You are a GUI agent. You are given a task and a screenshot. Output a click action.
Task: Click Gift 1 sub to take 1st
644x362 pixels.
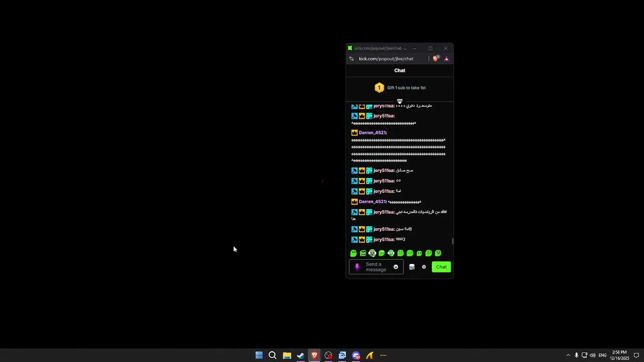click(407, 88)
